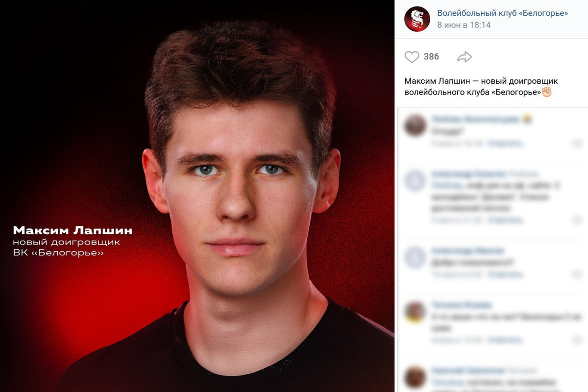Open the bottom commenter's avatar
The height and width of the screenshot is (392, 588).
(x=415, y=378)
